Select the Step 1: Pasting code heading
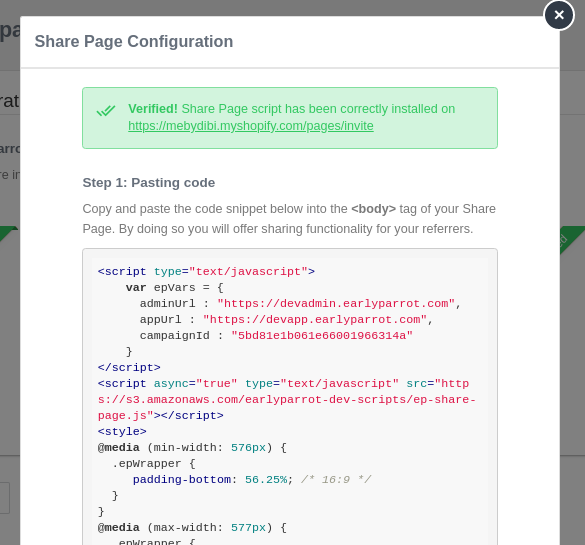The image size is (585, 545). coord(148,183)
